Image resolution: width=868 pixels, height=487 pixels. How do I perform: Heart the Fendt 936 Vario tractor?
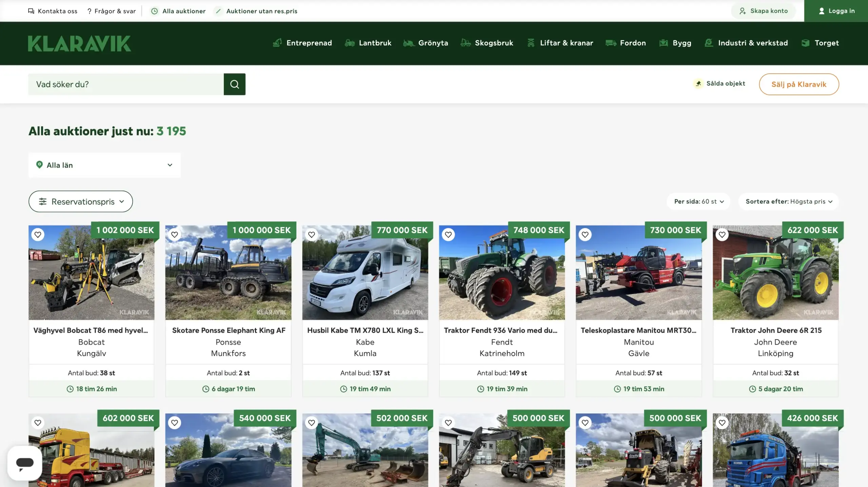coord(448,235)
